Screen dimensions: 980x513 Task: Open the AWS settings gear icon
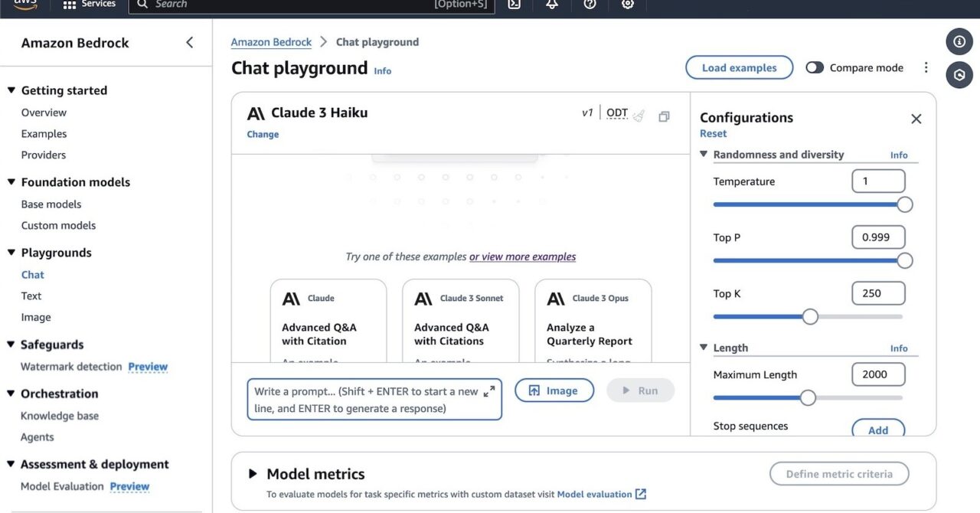(628, 5)
